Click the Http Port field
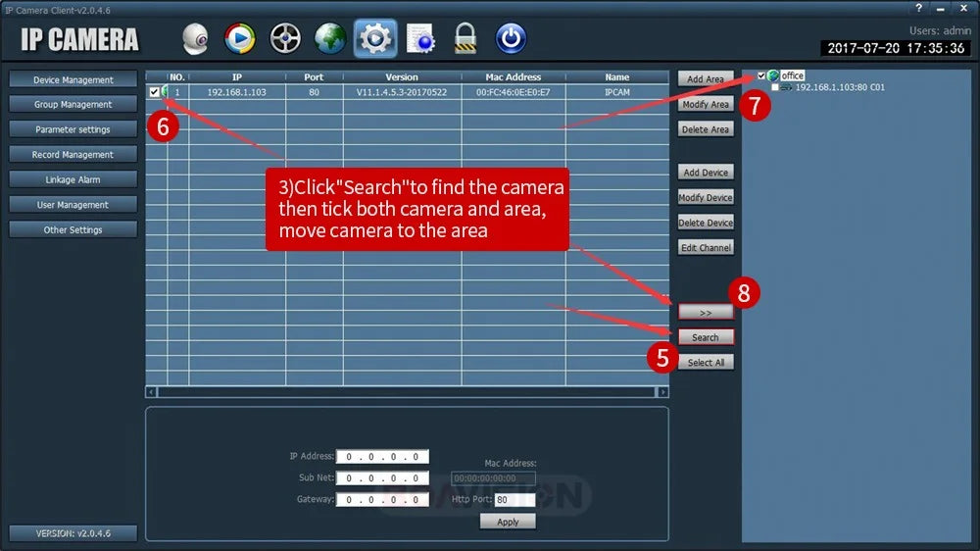Image resolution: width=980 pixels, height=551 pixels. 515,499
